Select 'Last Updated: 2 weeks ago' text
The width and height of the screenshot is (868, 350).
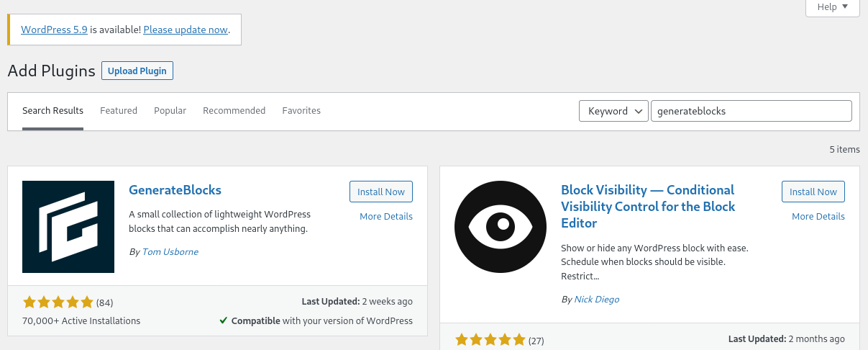pos(358,301)
